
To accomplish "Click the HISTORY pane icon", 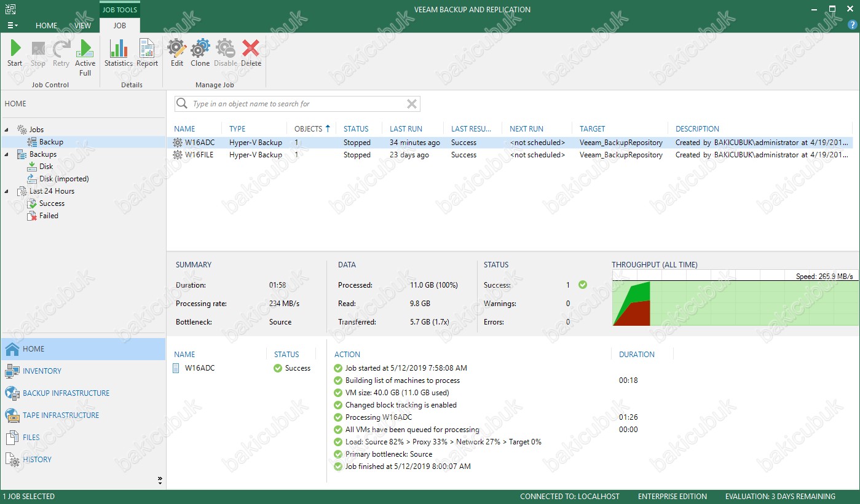I will (12, 460).
